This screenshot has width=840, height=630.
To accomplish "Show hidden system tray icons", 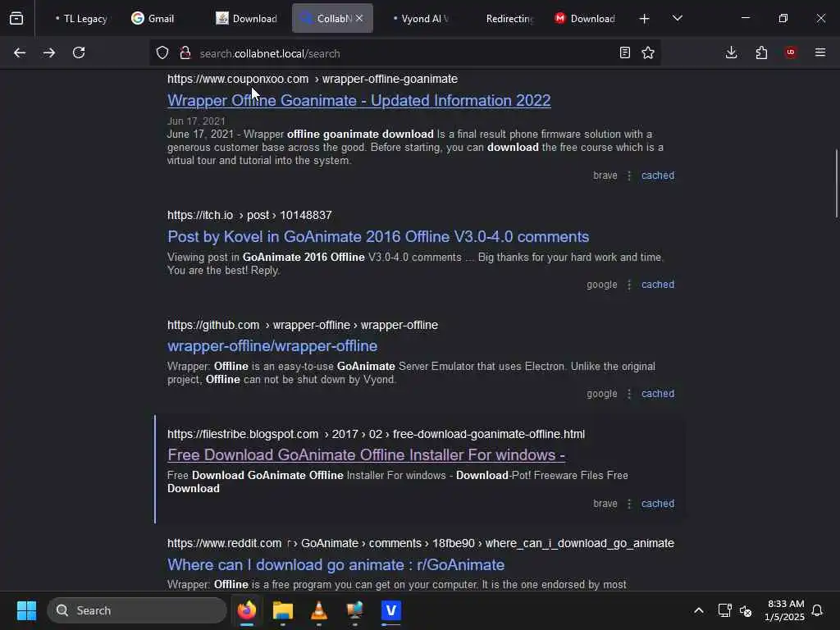I will coord(699,610).
